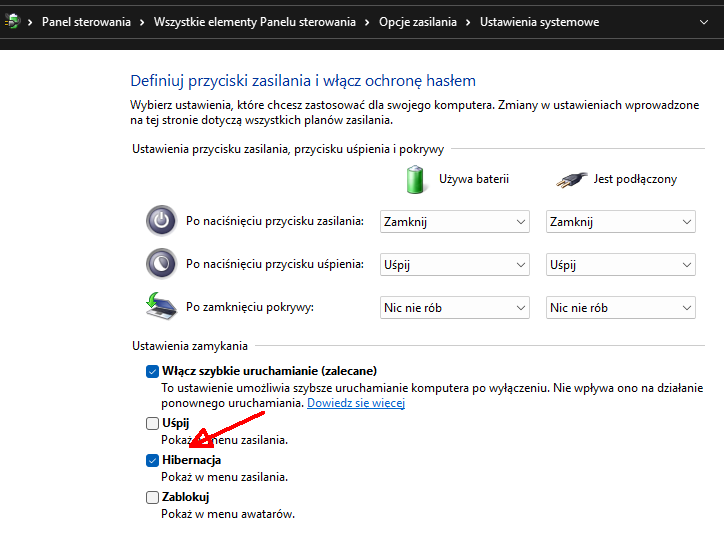
Task: Open lid close plugged-in dropdown
Action: point(620,308)
